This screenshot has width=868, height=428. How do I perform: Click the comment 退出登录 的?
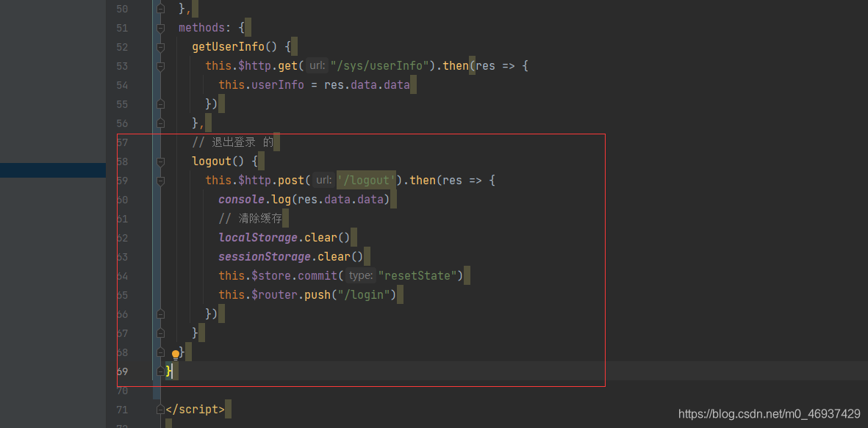[x=232, y=142]
